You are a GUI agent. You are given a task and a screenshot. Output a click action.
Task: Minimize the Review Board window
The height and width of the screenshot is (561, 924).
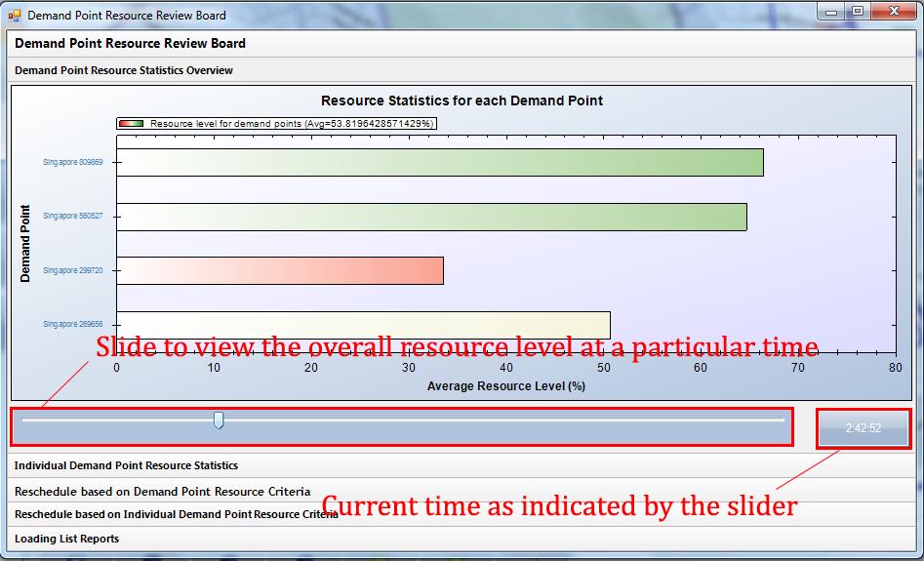831,11
